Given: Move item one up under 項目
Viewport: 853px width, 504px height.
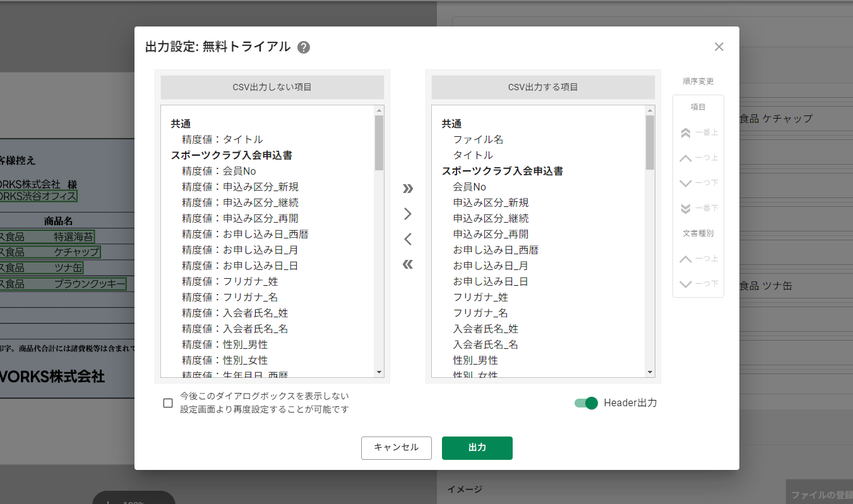Looking at the screenshot, I should coord(698,158).
